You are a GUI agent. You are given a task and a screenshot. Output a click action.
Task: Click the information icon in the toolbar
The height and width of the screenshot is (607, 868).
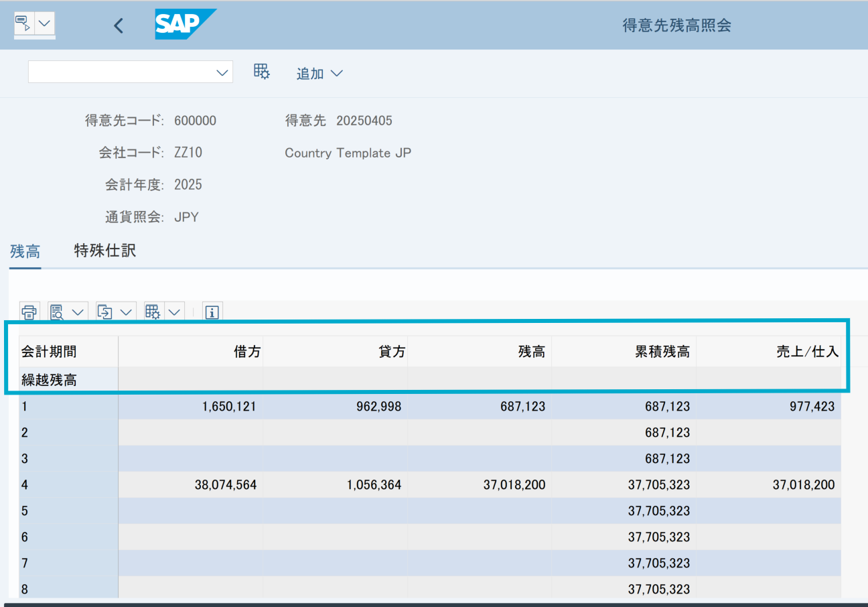tap(212, 312)
